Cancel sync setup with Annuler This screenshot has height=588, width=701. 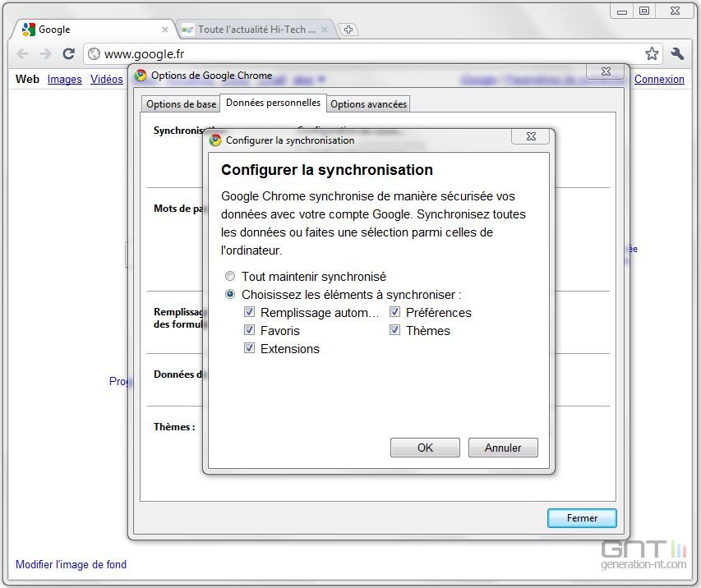pyautogui.click(x=503, y=448)
